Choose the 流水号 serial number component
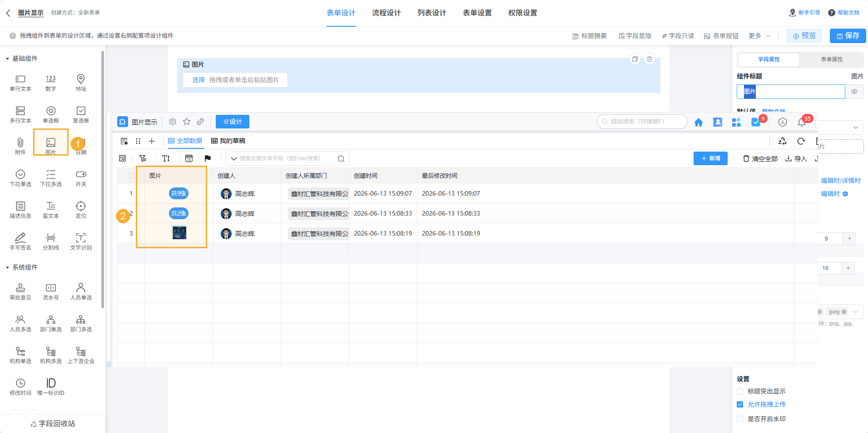 [x=51, y=291]
